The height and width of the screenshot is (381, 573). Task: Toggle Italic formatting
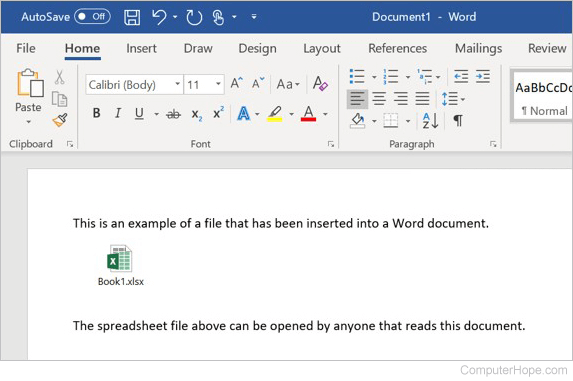pos(118,113)
